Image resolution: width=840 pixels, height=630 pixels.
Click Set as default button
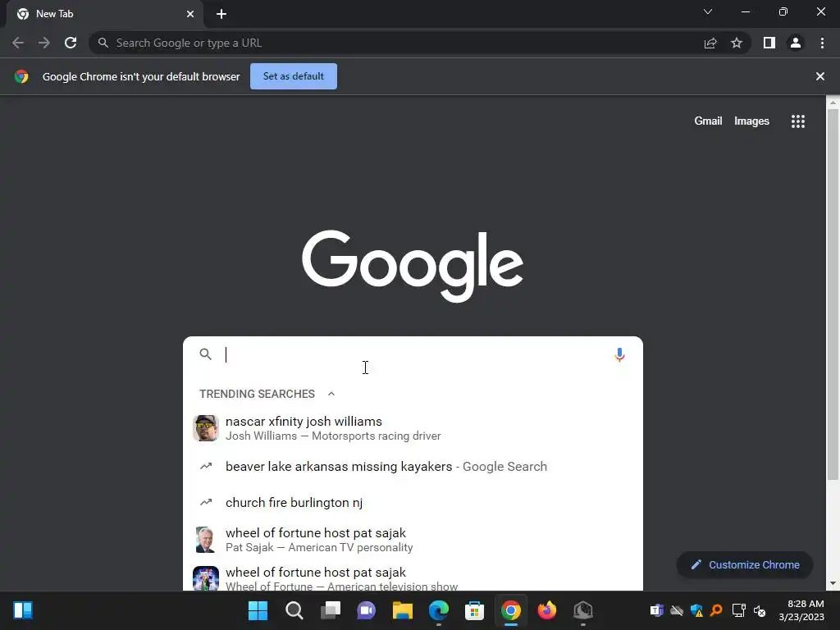click(294, 76)
